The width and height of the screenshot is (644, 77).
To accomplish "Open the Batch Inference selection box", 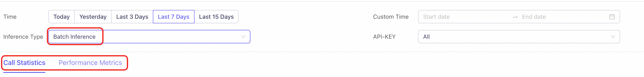I will coord(149,37).
